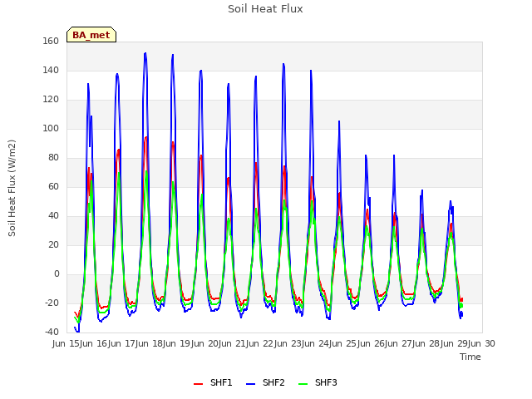Click the blue SHF2 peak on Jun 22
This screenshot has width=532, height=399.
(283, 64)
